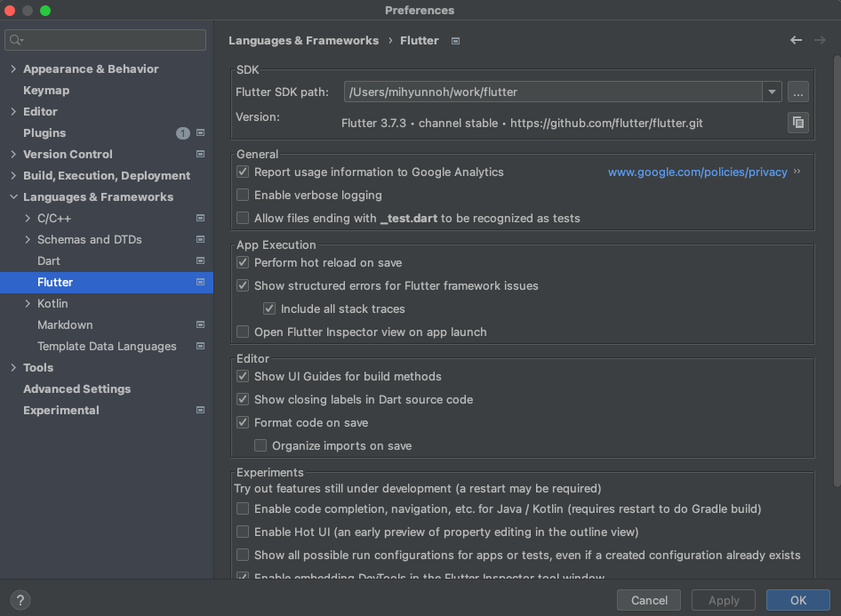Go back using the left arrow icon

point(796,40)
